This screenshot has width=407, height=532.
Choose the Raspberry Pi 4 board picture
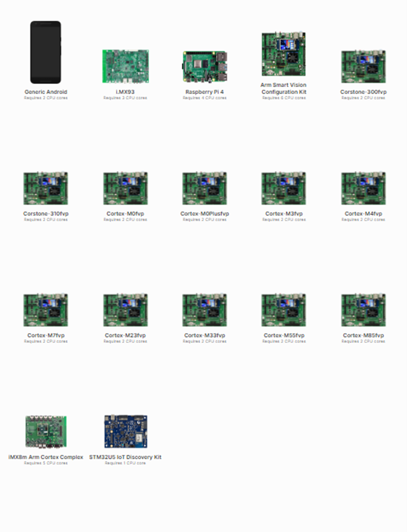pyautogui.click(x=204, y=66)
